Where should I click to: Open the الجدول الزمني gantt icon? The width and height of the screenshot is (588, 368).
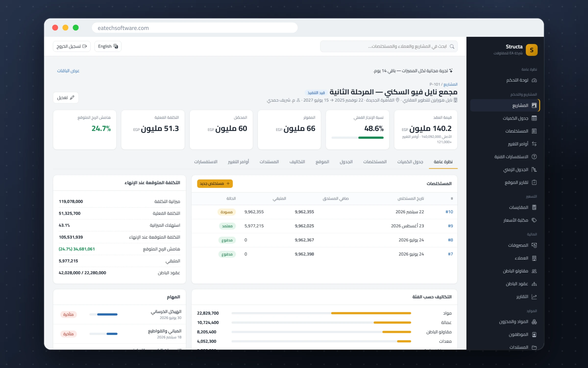click(534, 170)
